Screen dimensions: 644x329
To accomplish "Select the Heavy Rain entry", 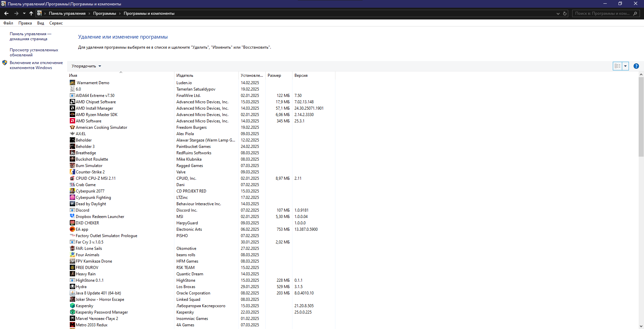I will coord(202,274).
